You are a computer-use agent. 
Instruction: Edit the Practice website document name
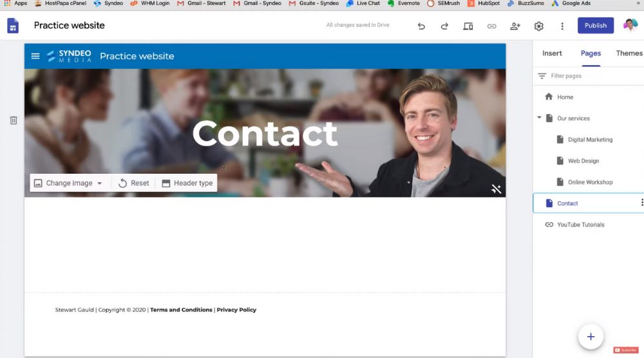(x=70, y=26)
